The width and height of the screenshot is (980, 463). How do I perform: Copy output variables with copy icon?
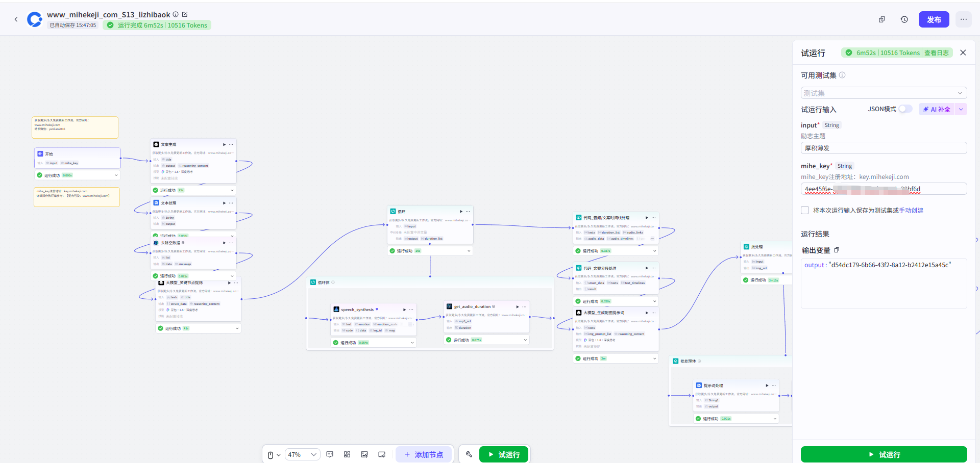[837, 250]
